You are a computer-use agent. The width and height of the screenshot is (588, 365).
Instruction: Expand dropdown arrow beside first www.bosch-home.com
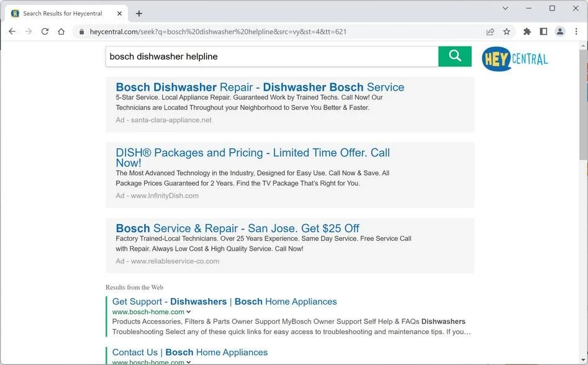188,312
